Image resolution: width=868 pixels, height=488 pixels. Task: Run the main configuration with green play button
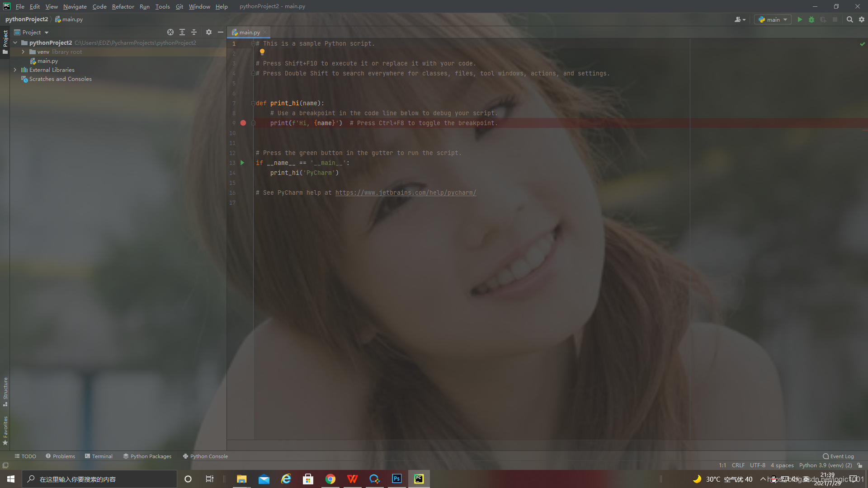point(800,19)
